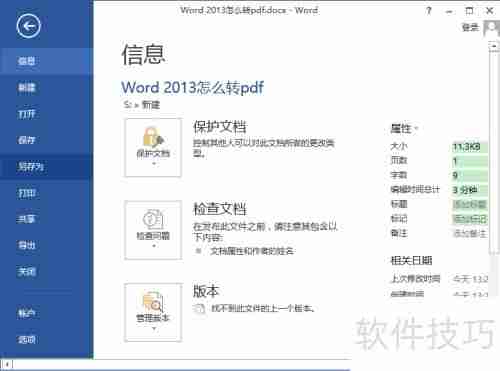Open 另存为 (Save As) page
Image resolution: width=500 pixels, height=371 pixels.
[46, 166]
